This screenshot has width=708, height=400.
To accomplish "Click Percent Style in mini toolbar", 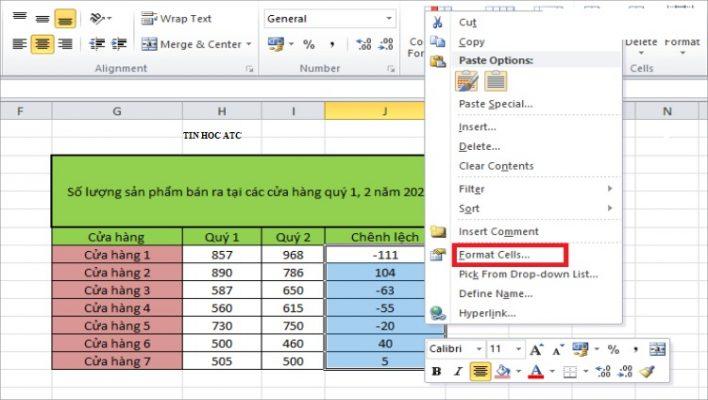I will pos(613,349).
